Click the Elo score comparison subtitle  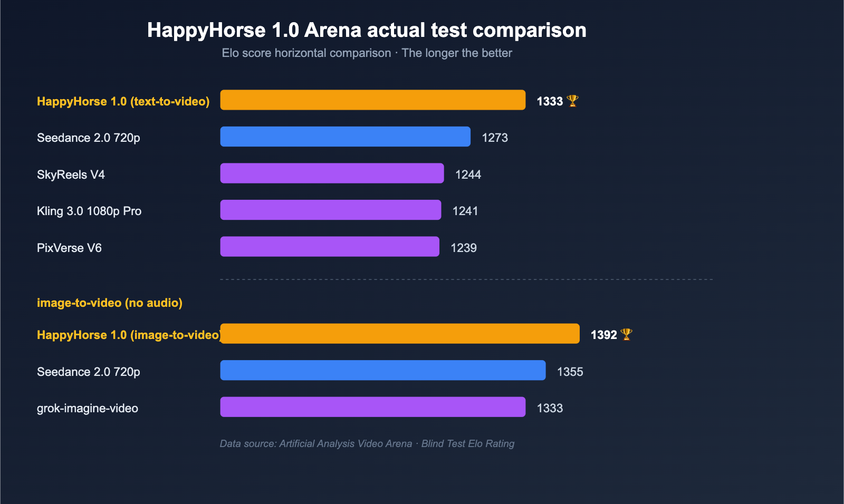point(367,53)
